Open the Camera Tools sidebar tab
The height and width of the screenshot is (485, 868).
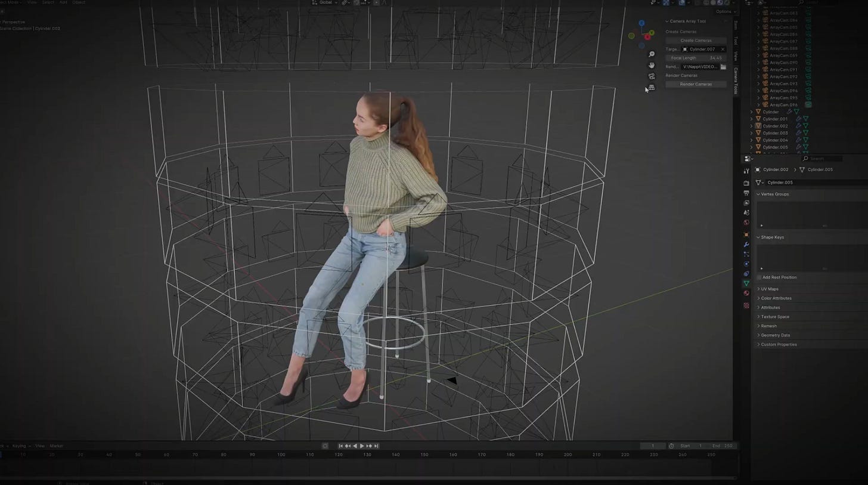(736, 81)
